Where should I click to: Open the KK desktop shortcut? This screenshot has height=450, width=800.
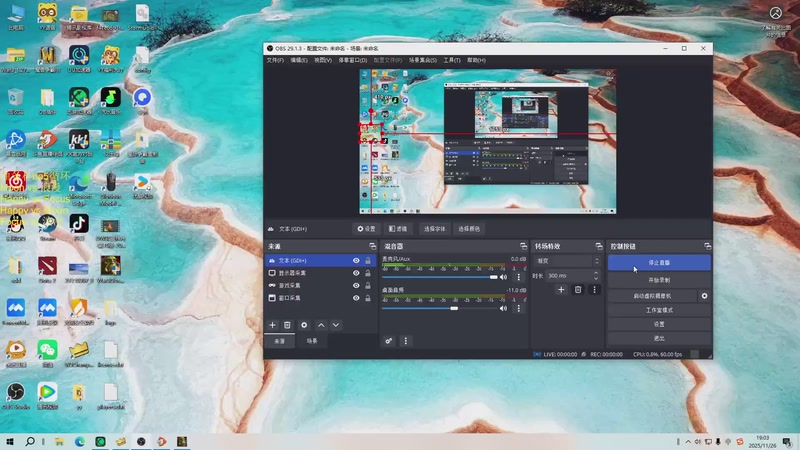[x=79, y=145]
